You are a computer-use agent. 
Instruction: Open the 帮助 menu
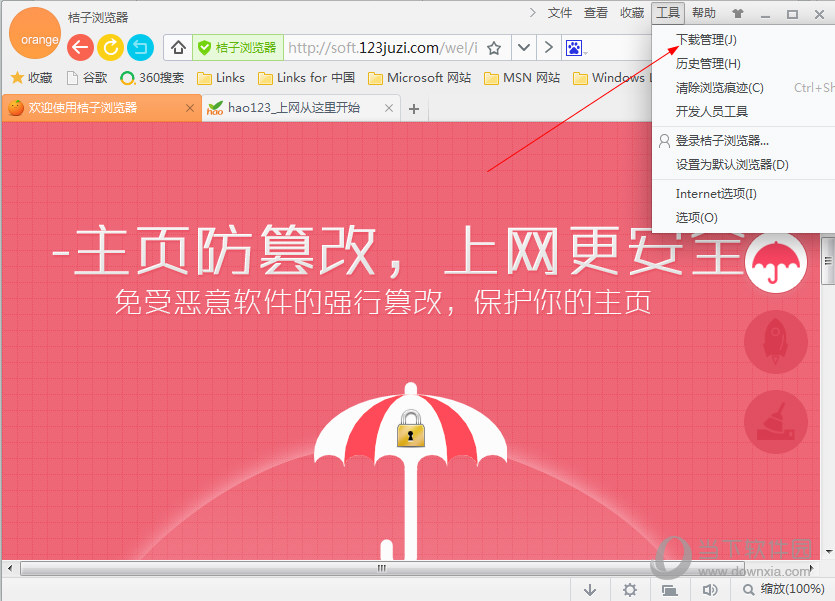pyautogui.click(x=704, y=13)
